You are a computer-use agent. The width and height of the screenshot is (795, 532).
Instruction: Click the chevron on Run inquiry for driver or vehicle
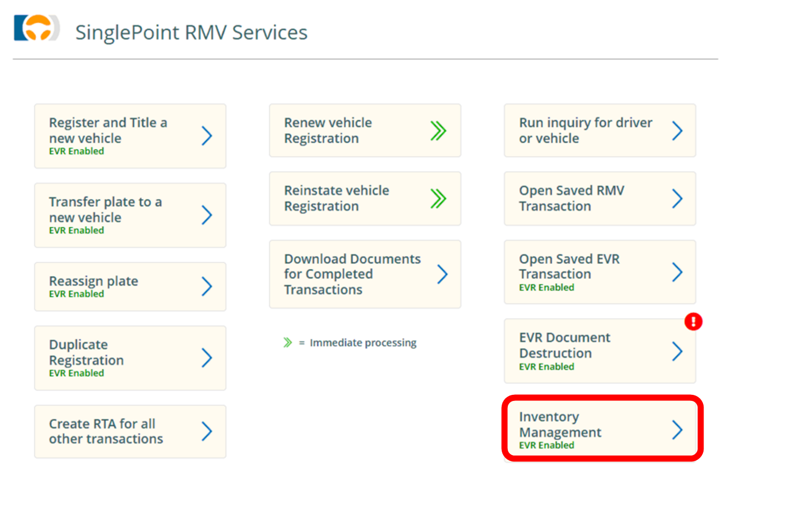(677, 131)
